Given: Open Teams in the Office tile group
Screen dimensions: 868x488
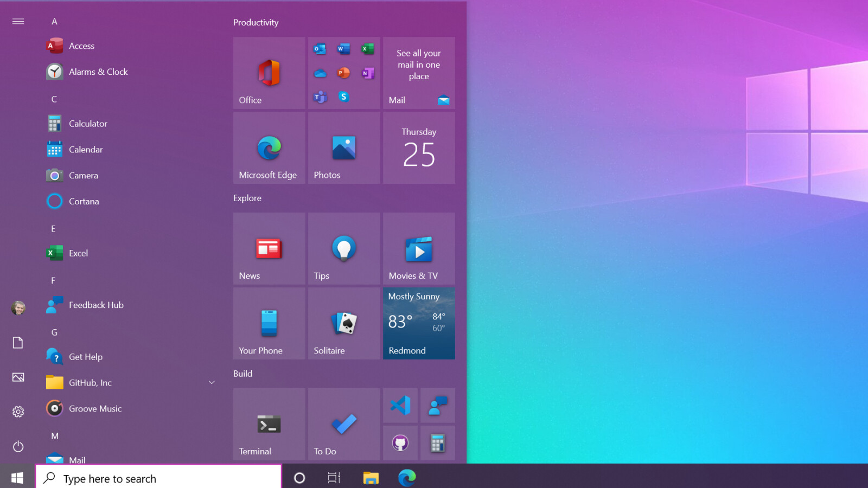Looking at the screenshot, I should (320, 97).
